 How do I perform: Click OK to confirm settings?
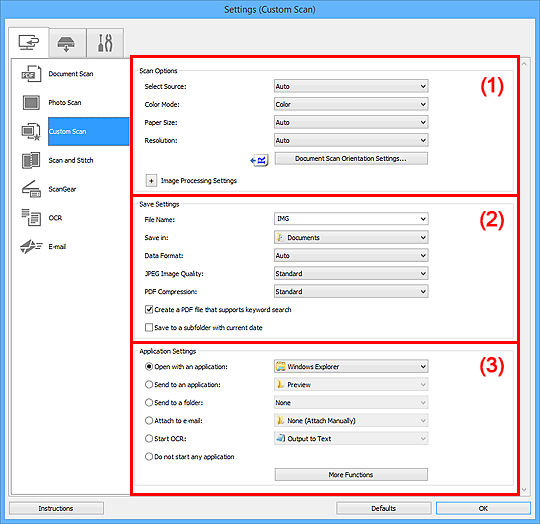[x=483, y=509]
